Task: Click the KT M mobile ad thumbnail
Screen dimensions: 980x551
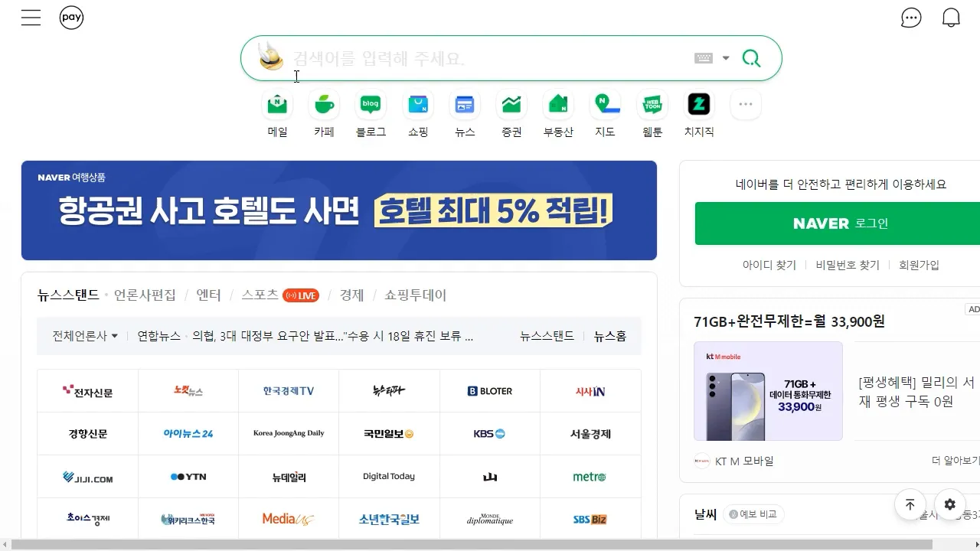Action: tap(768, 391)
